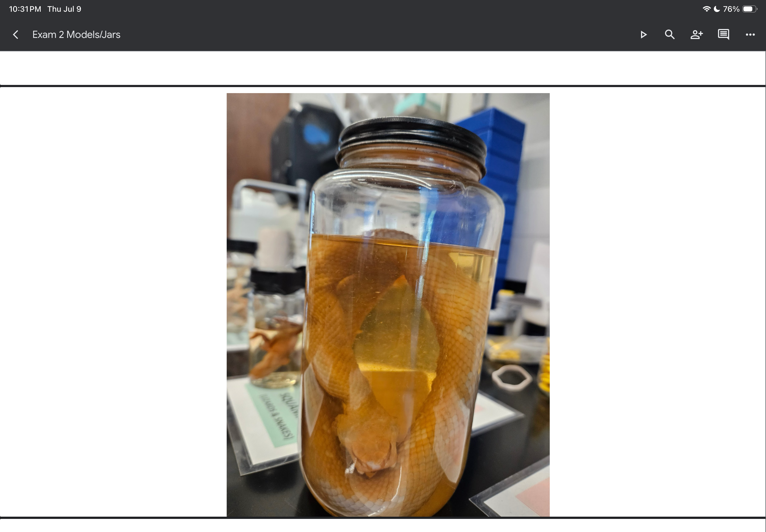Image resolution: width=766 pixels, height=532 pixels.
Task: Tap the Wi-Fi icon in status bar
Action: [x=706, y=9]
